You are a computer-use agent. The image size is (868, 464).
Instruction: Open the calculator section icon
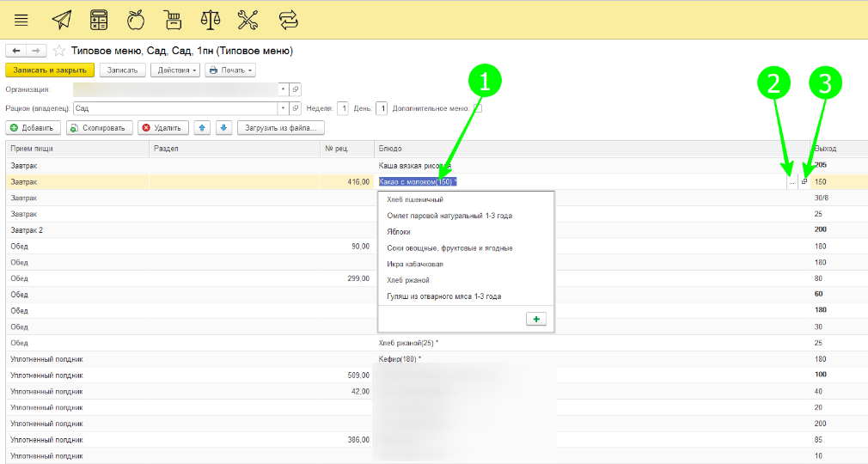pyautogui.click(x=99, y=19)
